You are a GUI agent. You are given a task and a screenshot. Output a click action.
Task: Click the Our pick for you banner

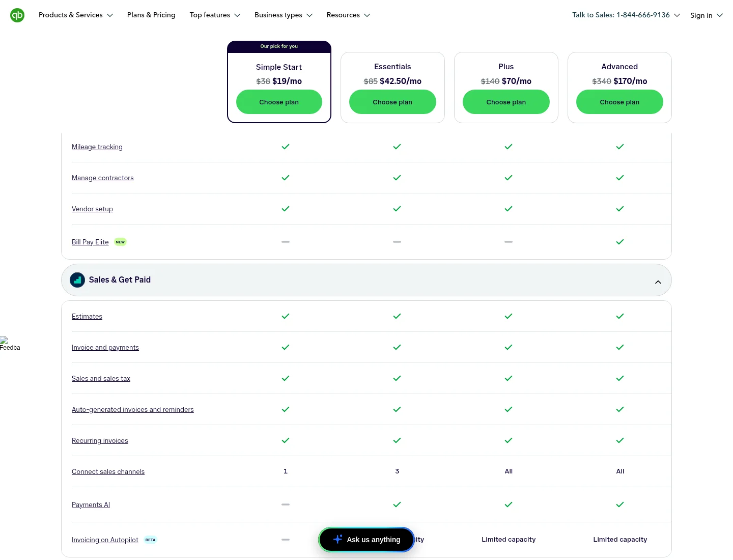[279, 46]
